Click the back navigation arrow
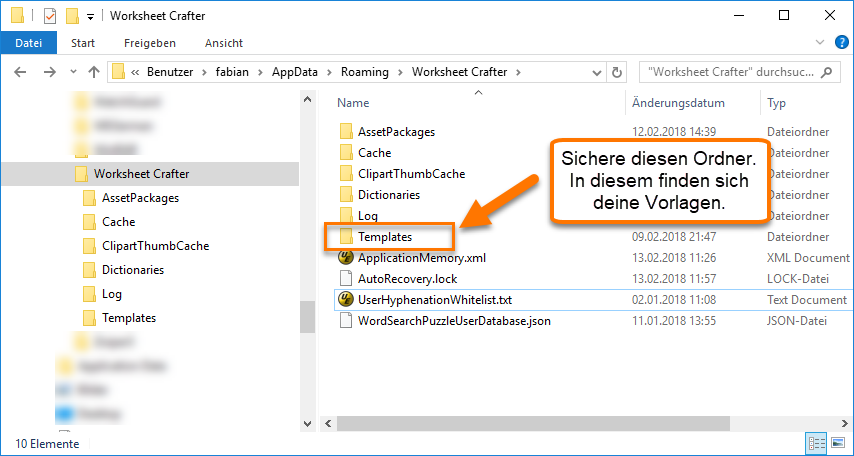The width and height of the screenshot is (854, 456). 21,72
